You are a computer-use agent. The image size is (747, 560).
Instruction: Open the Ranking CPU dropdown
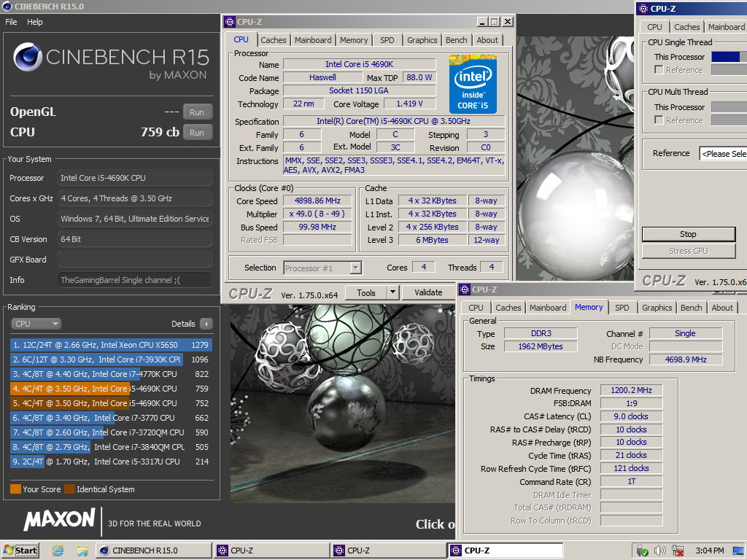pyautogui.click(x=36, y=324)
